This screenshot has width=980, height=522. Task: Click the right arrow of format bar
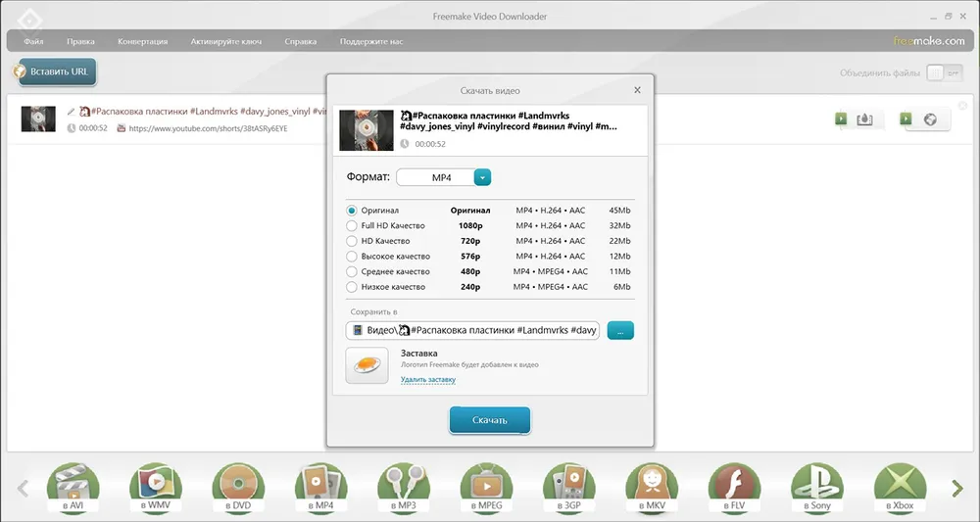(956, 489)
